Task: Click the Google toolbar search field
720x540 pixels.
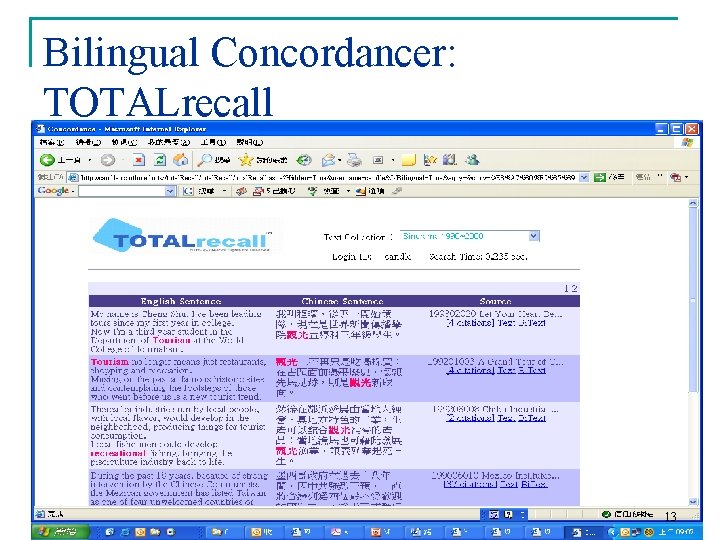Action: pyautogui.click(x=122, y=191)
